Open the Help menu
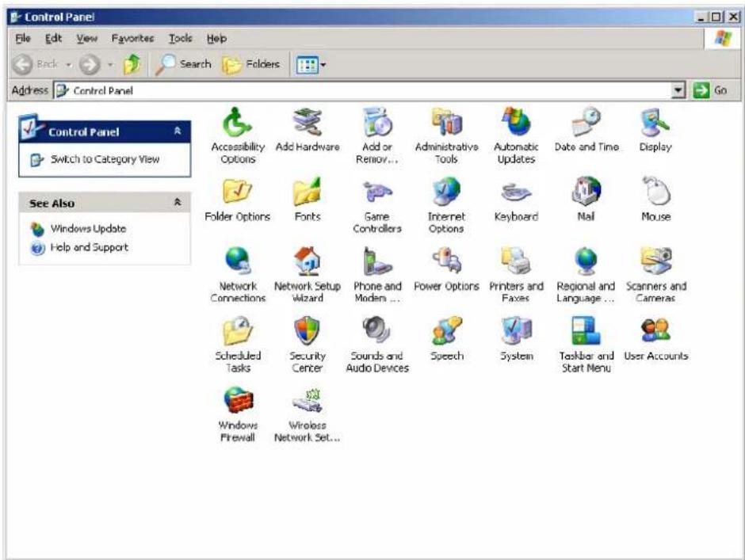This screenshot has width=745, height=560. (216, 39)
